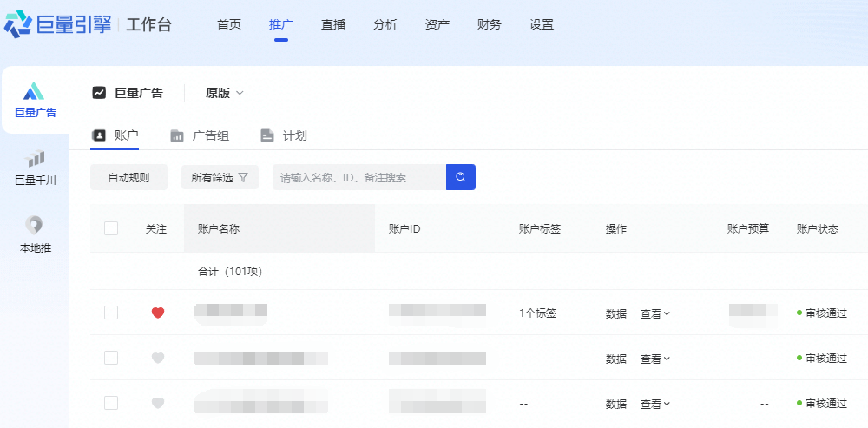Open 直播 in top navigation
Screen dimensions: 868x428
click(333, 25)
